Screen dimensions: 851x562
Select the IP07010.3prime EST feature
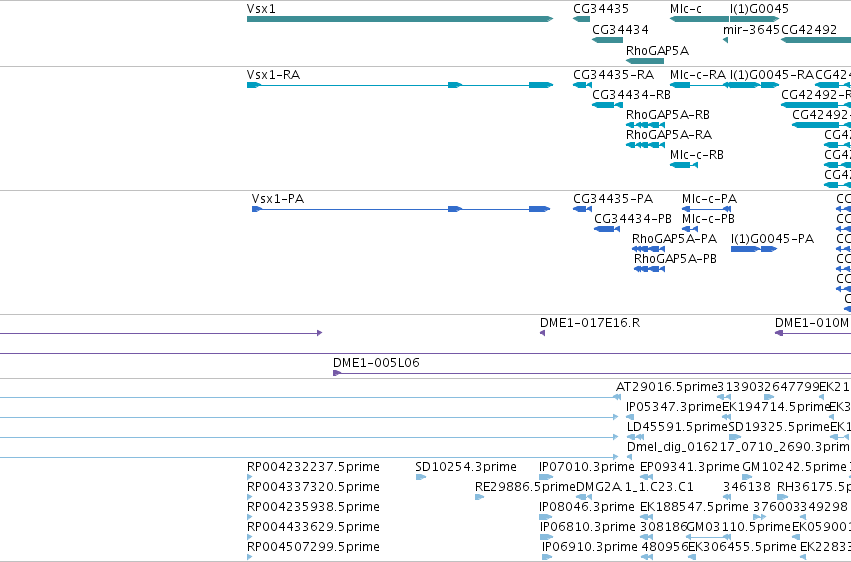coord(545,477)
